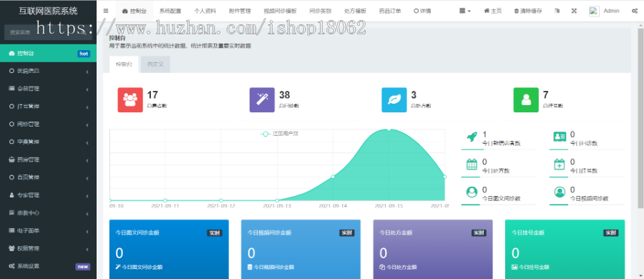Open the 附件管理 tab
The width and height of the screenshot is (644, 279).
240,11
